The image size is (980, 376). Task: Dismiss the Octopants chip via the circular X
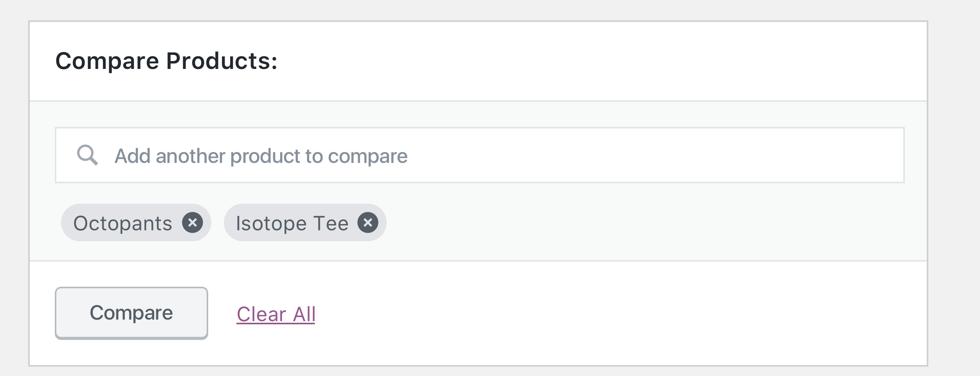193,222
